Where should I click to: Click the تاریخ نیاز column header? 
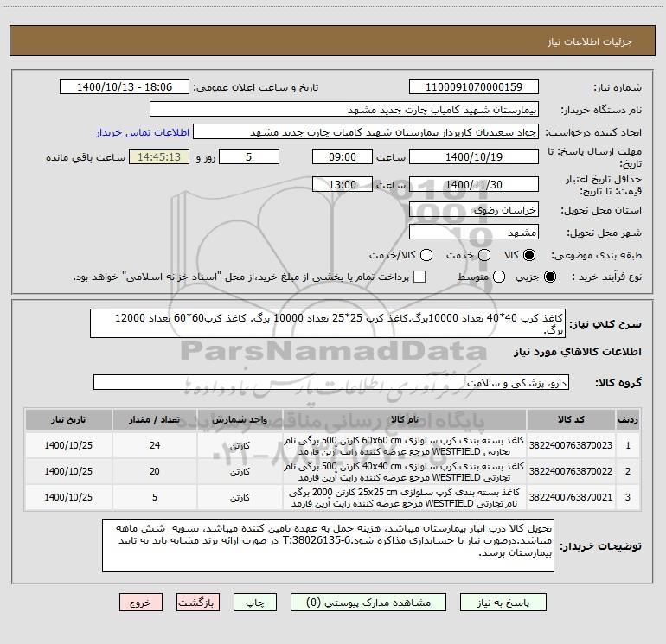[68, 420]
